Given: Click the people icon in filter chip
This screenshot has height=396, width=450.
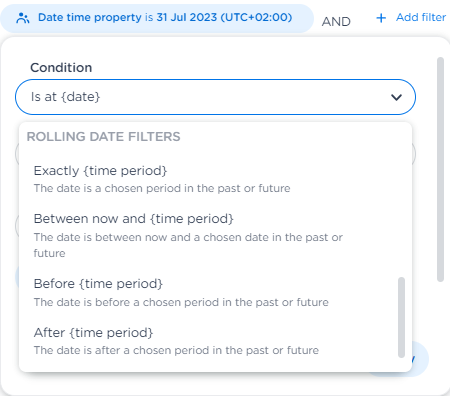Looking at the screenshot, I should pos(23,18).
